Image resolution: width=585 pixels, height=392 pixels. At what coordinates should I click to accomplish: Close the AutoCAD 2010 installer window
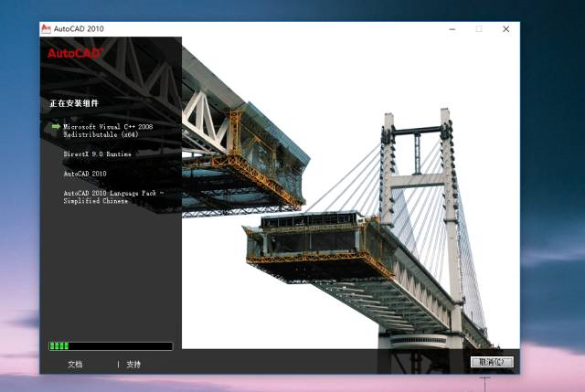pos(505,28)
